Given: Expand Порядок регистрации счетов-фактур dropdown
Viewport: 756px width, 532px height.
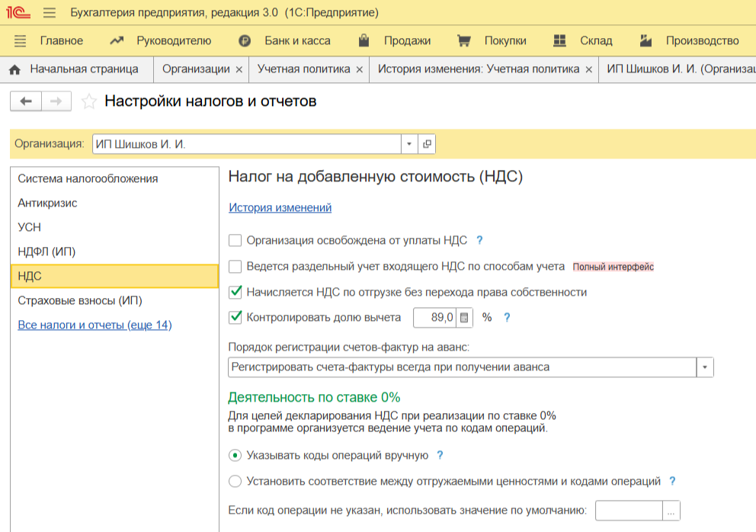Looking at the screenshot, I should [705, 367].
